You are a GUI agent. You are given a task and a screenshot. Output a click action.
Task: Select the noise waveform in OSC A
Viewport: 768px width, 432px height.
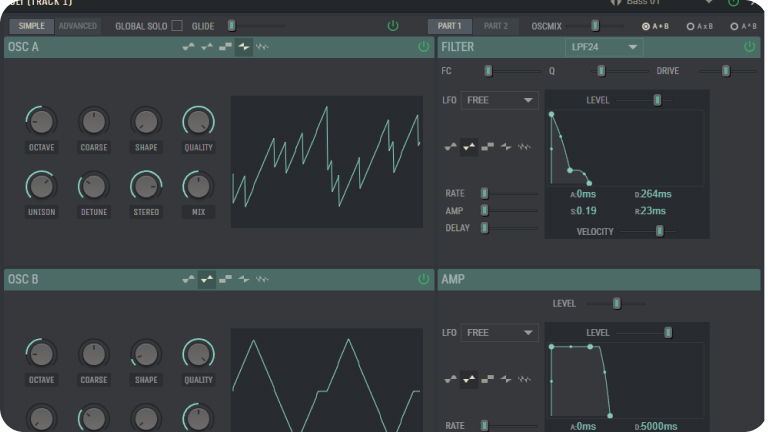tap(262, 47)
